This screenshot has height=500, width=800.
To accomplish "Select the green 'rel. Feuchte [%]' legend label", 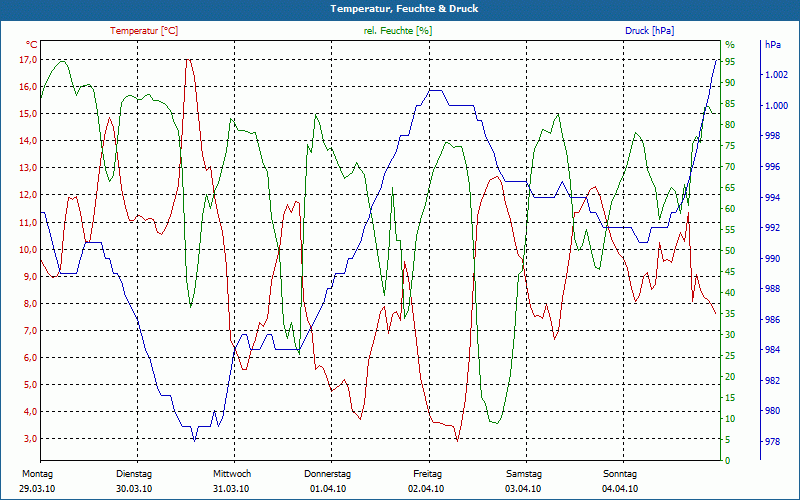I will tap(397, 31).
